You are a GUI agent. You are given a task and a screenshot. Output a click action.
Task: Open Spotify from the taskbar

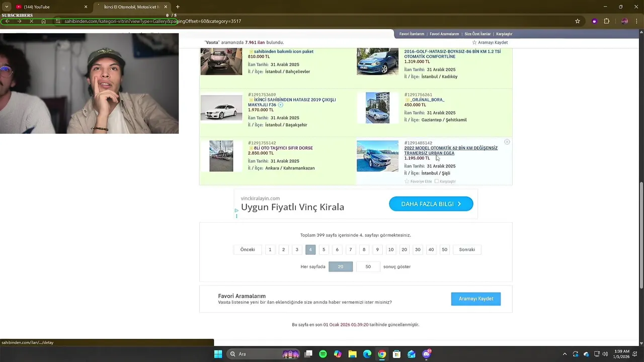pyautogui.click(x=323, y=354)
